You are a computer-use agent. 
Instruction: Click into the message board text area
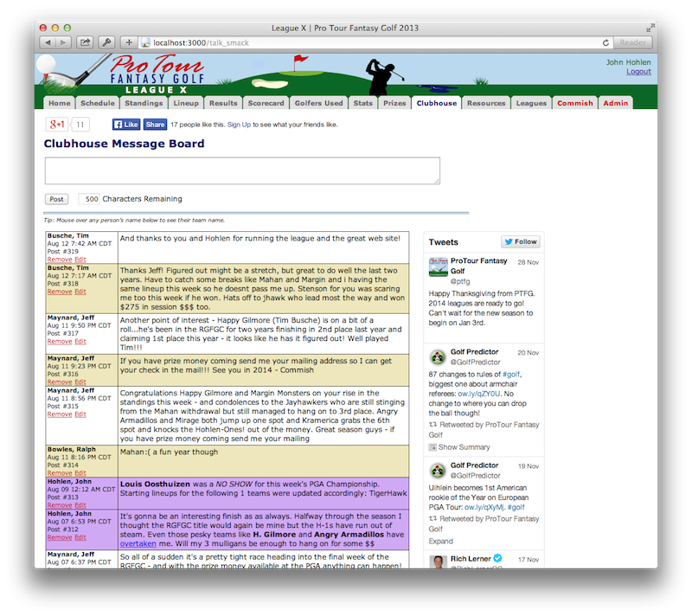click(x=242, y=170)
